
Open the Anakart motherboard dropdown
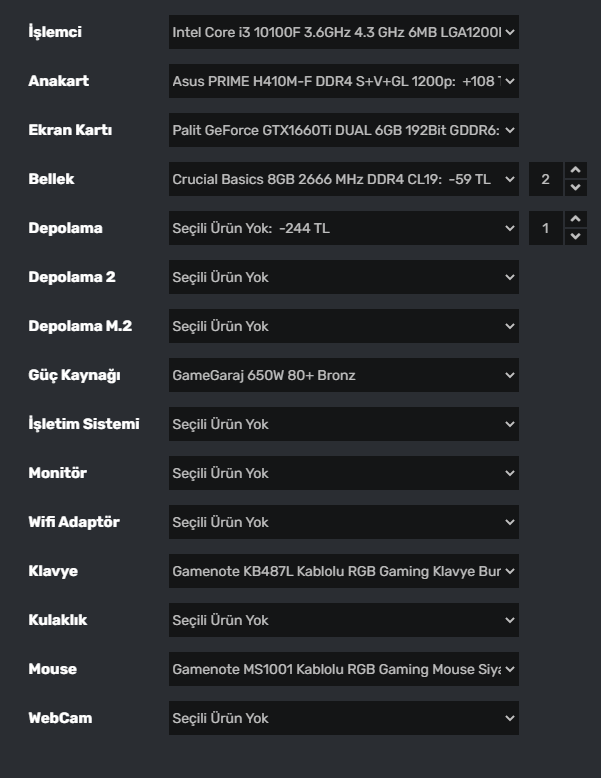point(343,81)
